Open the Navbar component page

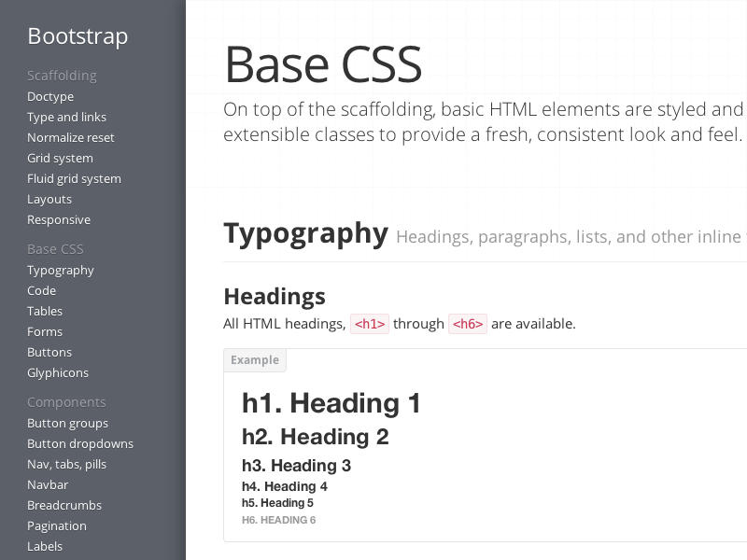tap(48, 484)
